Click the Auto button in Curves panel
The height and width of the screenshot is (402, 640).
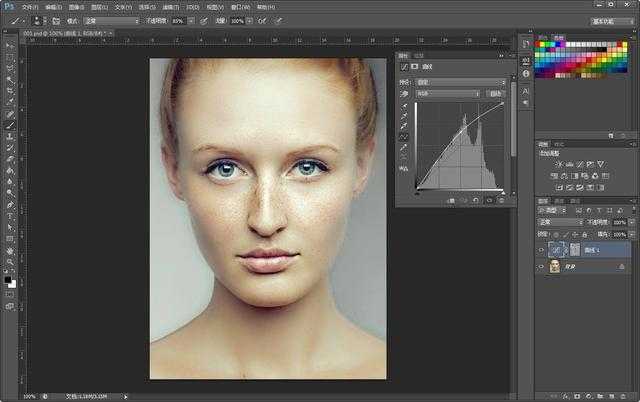point(496,93)
